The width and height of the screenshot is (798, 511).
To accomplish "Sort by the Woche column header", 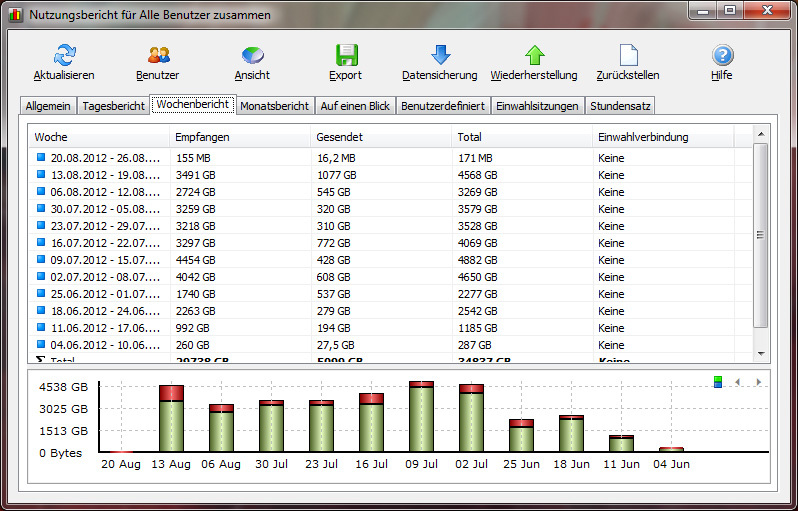I will coord(100,137).
